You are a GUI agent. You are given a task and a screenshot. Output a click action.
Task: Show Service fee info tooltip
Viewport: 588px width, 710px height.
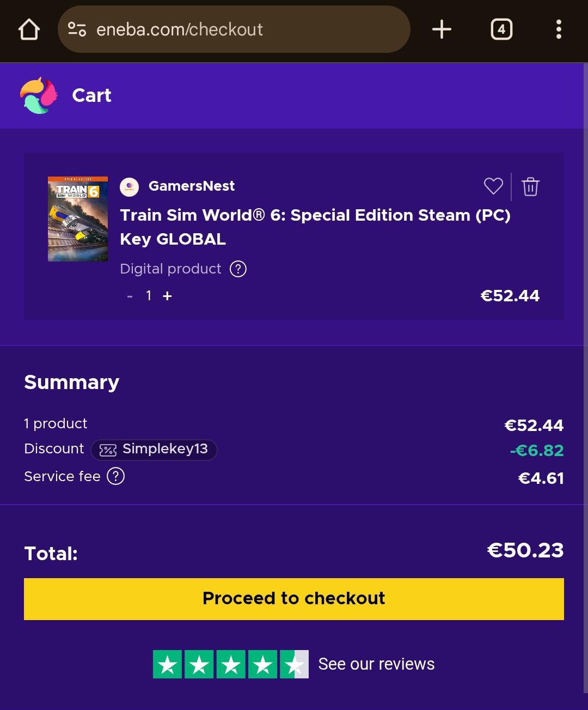[x=115, y=476]
